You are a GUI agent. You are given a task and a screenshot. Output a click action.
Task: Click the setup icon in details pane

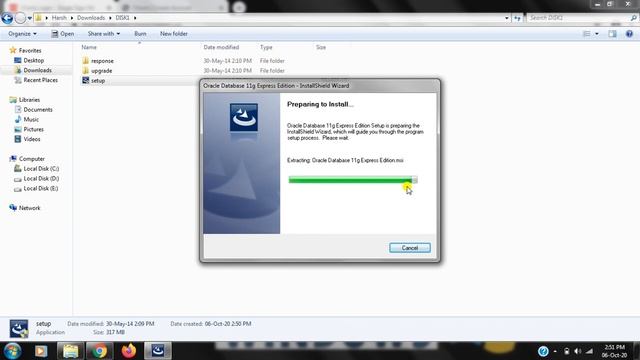click(19, 329)
